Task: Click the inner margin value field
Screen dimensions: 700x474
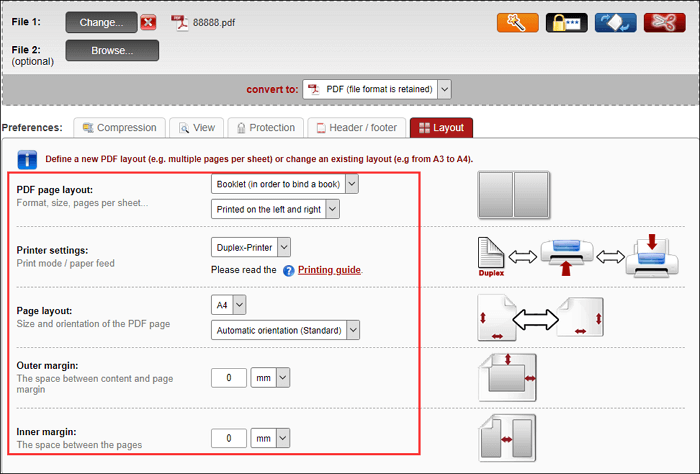Action: coord(229,438)
